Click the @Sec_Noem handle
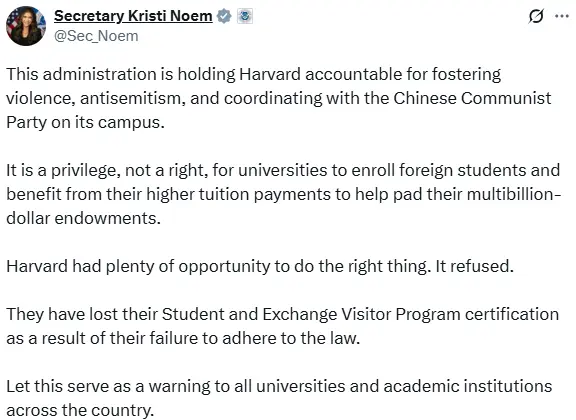The height and width of the screenshot is (420, 576). click(96, 36)
